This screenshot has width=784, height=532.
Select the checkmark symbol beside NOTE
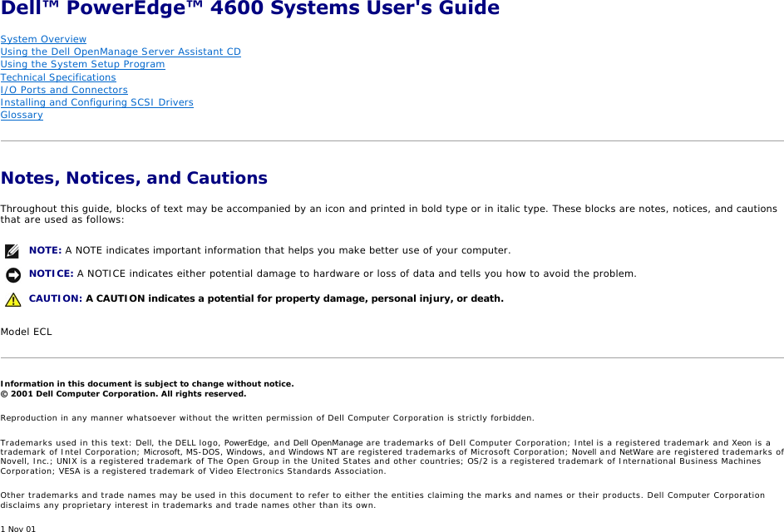[12, 250]
